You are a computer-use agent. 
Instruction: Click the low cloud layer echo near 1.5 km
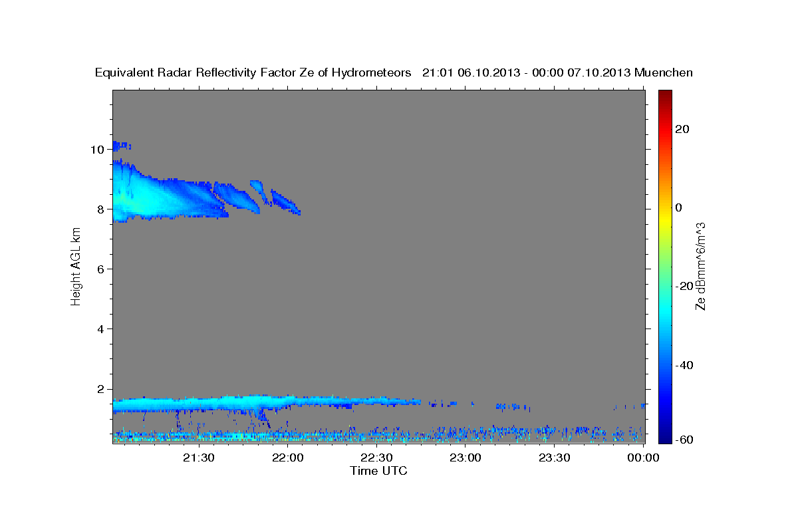tap(266, 402)
